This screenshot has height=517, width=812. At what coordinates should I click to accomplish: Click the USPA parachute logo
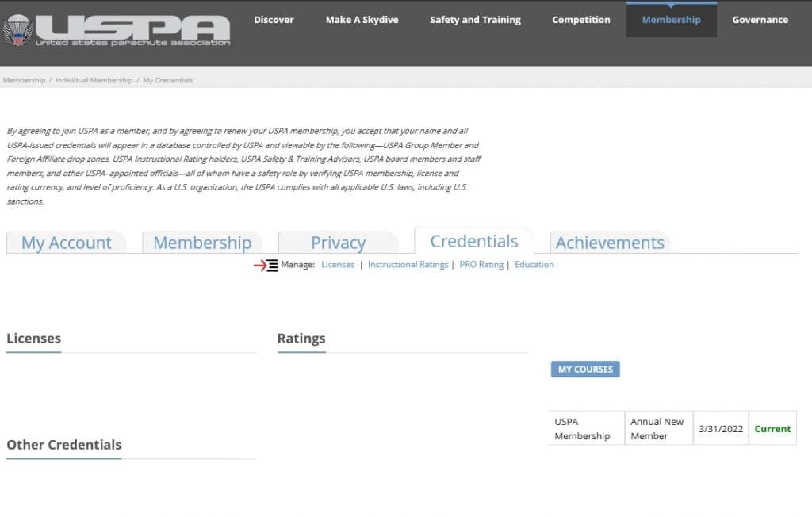(117, 31)
